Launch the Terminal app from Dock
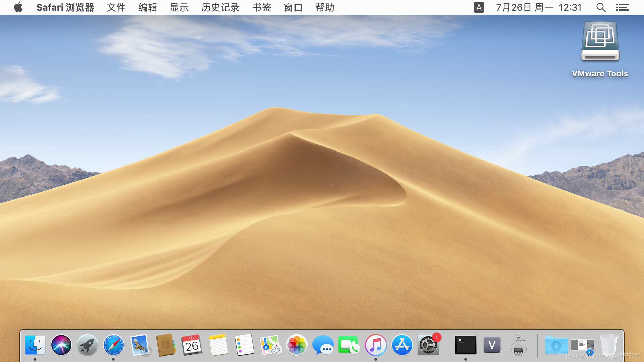This screenshot has height=362, width=644. pyautogui.click(x=466, y=345)
